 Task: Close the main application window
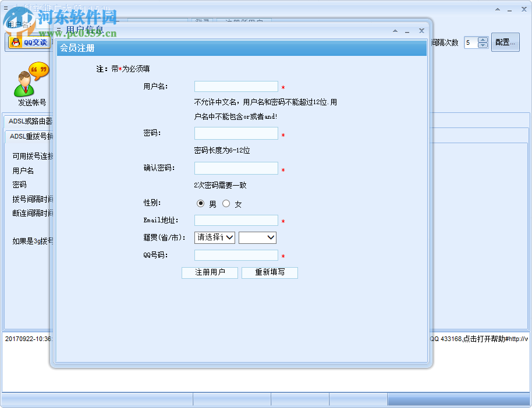coord(524,9)
